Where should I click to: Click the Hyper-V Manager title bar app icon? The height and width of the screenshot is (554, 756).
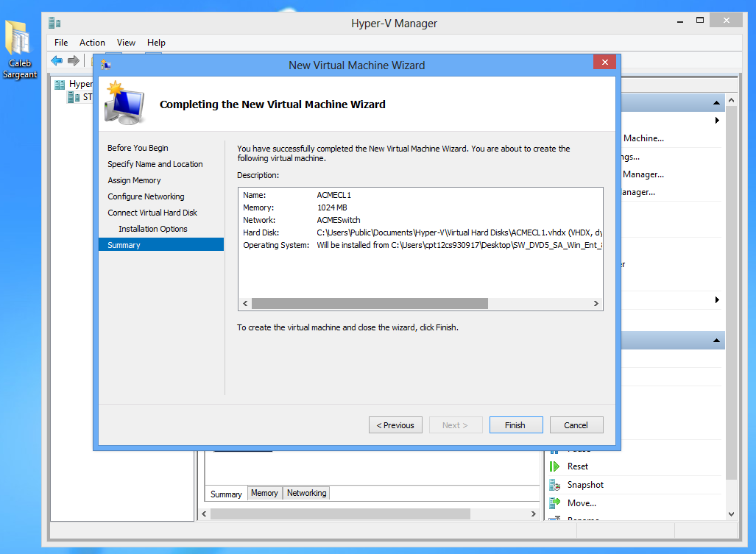pyautogui.click(x=54, y=23)
